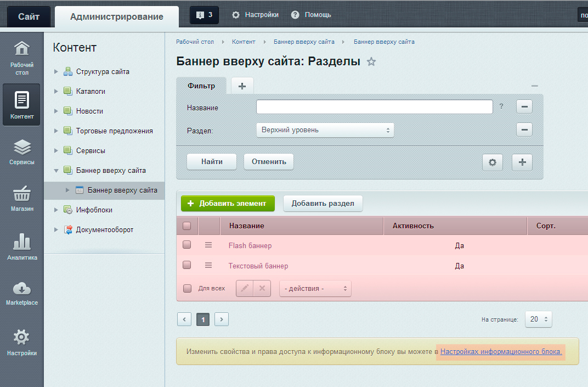
Task: Click the Контент breadcrumb
Action: (x=244, y=42)
